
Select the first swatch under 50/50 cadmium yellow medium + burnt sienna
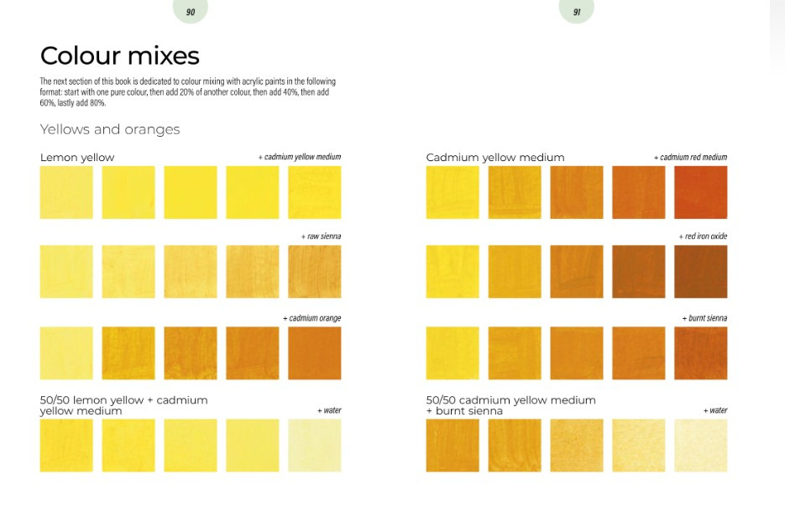[453, 446]
